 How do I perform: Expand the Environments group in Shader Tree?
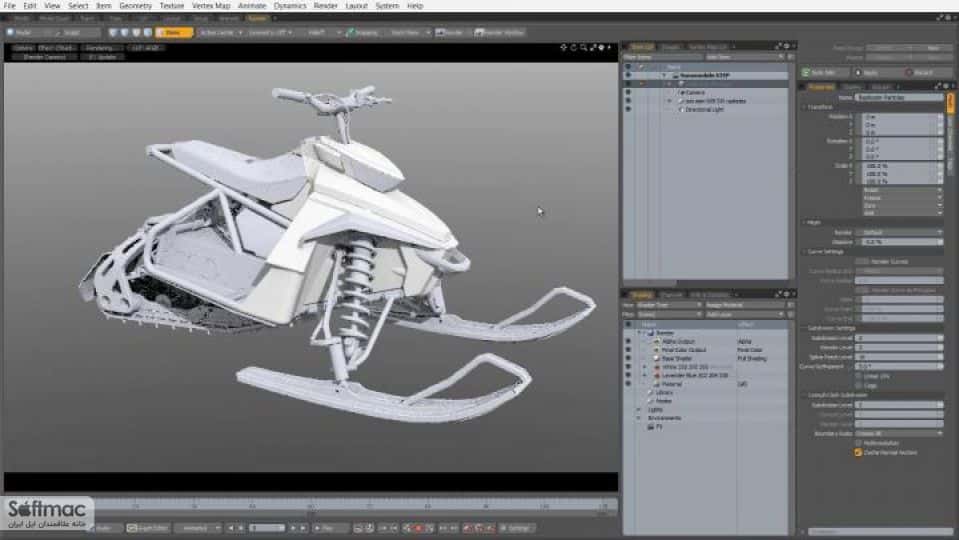point(639,418)
